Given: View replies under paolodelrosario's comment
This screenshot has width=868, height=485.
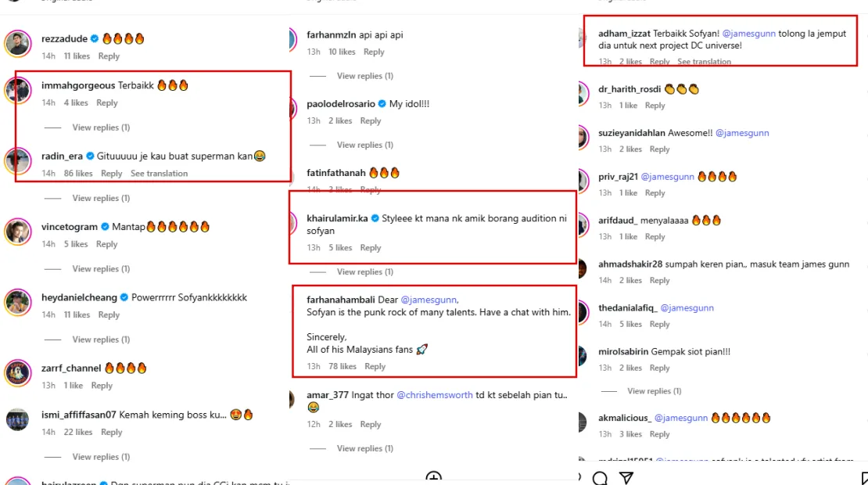Looking at the screenshot, I should (x=364, y=145).
